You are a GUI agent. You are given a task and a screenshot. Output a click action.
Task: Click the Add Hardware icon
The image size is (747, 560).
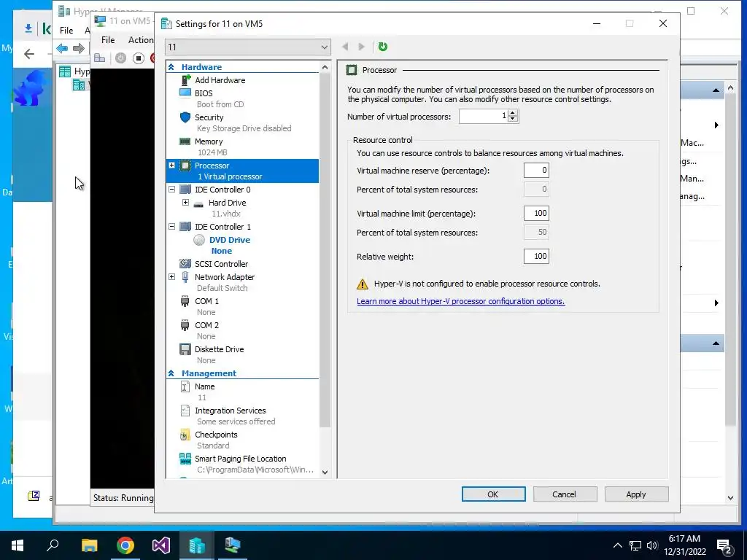tap(185, 80)
